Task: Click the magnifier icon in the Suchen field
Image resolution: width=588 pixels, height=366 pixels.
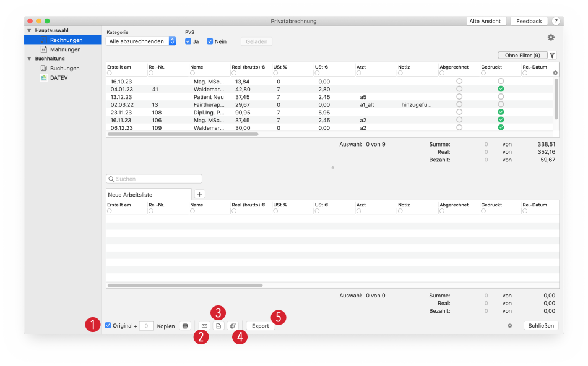Action: 111,179
